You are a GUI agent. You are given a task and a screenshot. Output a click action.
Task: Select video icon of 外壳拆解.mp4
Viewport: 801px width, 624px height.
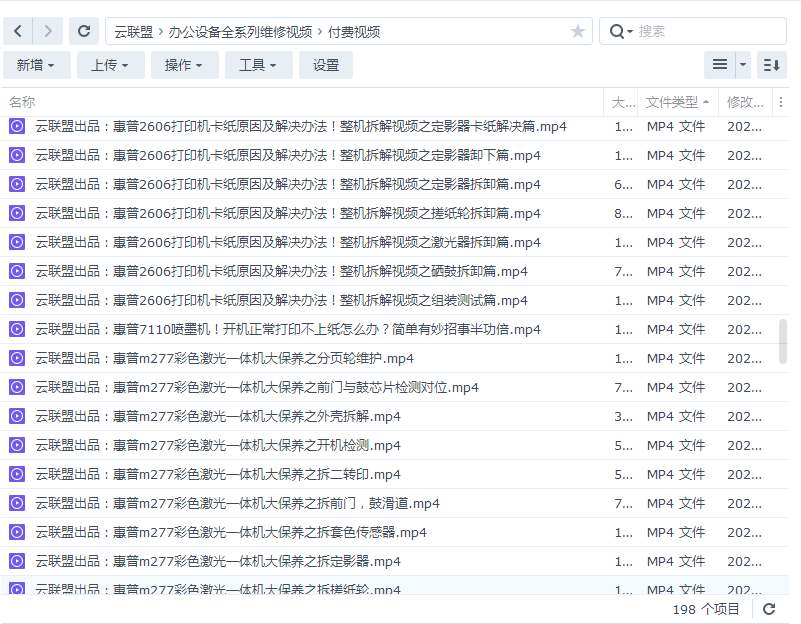click(x=17, y=417)
